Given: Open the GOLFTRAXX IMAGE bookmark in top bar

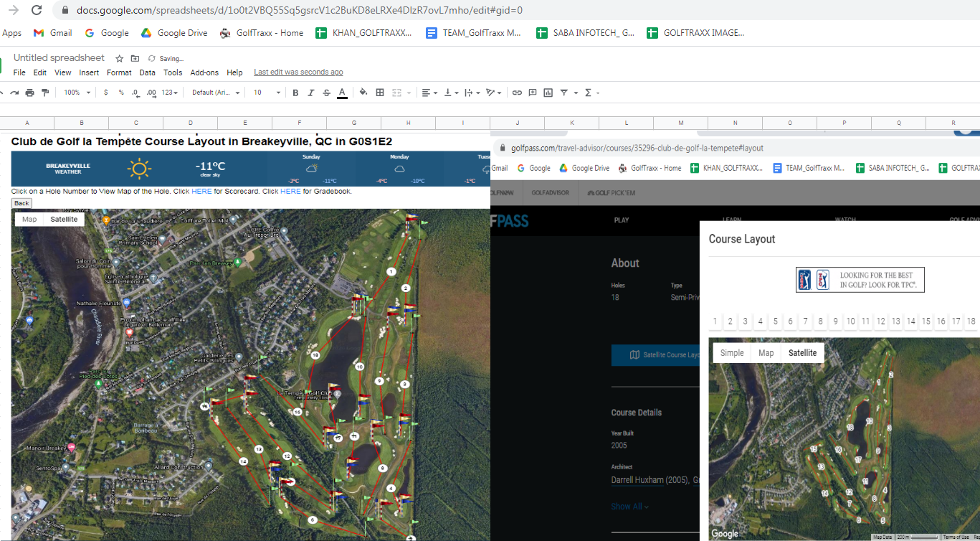Looking at the screenshot, I should [x=695, y=33].
